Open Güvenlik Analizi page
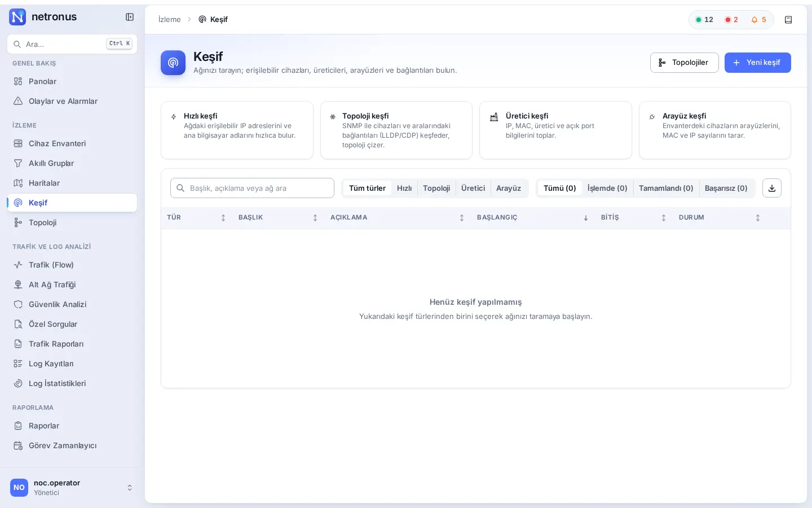The image size is (812, 508). (72, 304)
